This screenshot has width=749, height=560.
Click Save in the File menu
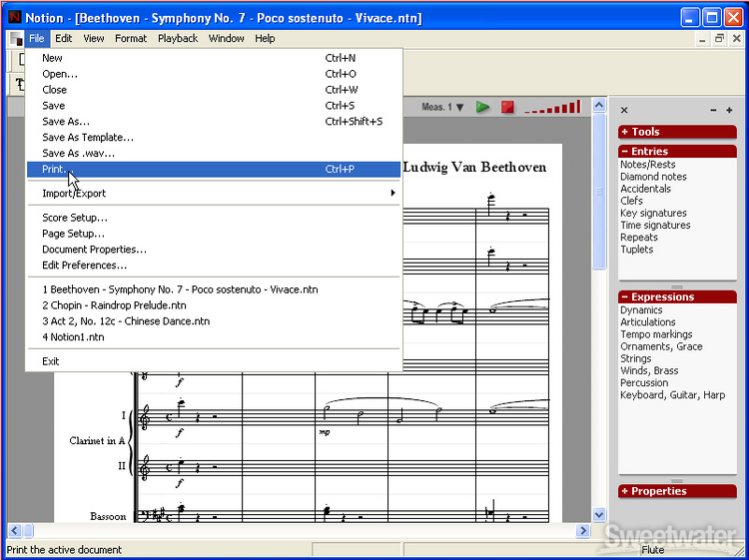(214, 106)
